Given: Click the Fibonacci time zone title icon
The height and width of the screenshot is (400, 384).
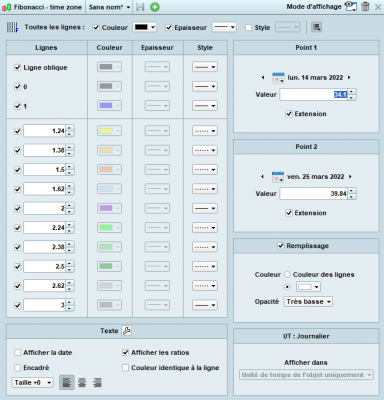Looking at the screenshot, I should coord(6,7).
